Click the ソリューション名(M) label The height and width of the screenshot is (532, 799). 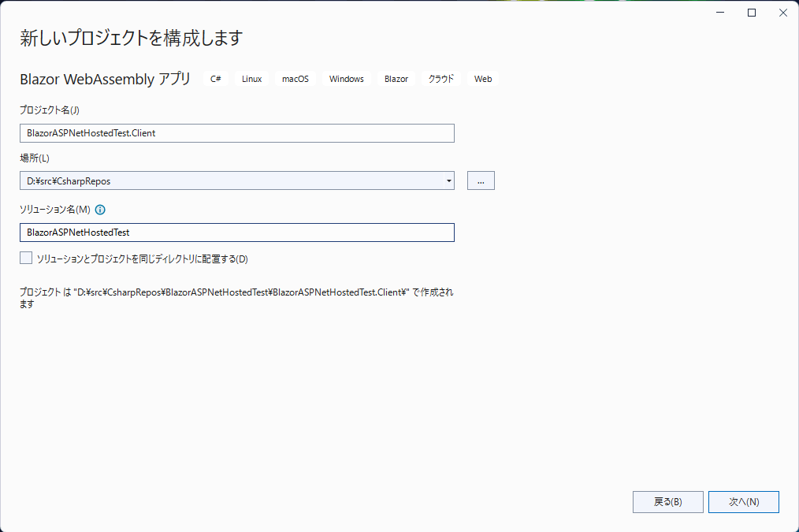(55, 210)
